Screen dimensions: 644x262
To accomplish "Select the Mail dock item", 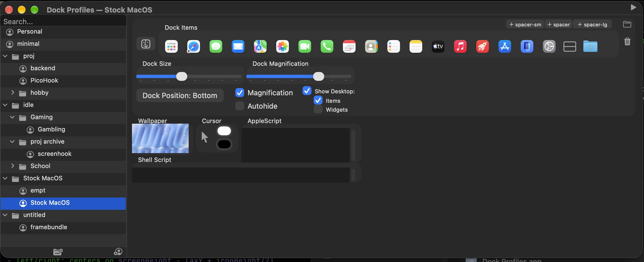I will pyautogui.click(x=238, y=46).
